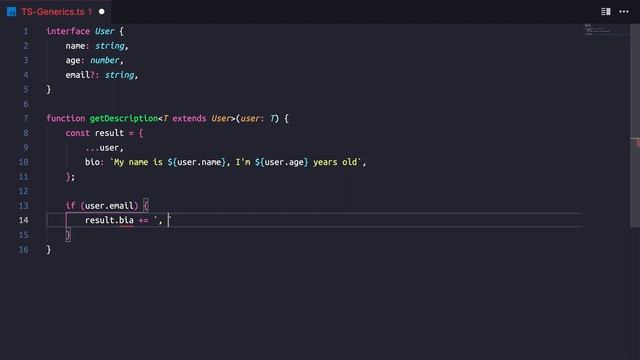This screenshot has height=360, width=640.
Task: Click the minimap code preview
Action: point(598,29)
